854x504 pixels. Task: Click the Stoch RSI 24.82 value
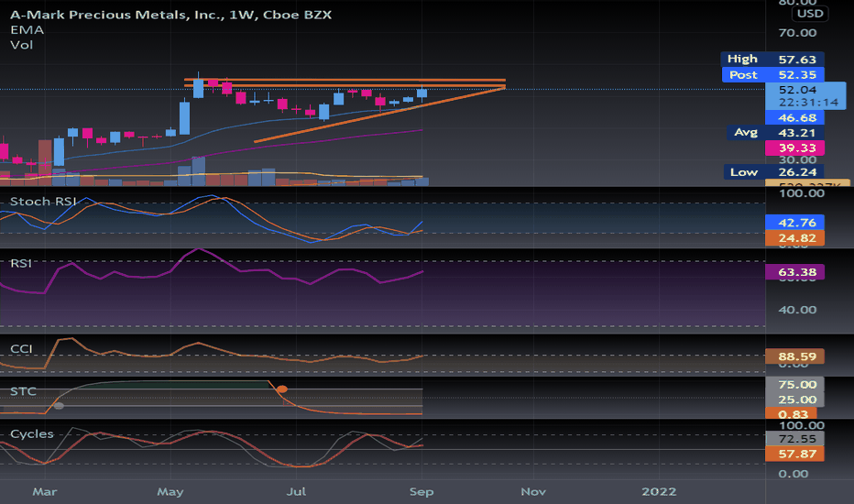coord(794,238)
